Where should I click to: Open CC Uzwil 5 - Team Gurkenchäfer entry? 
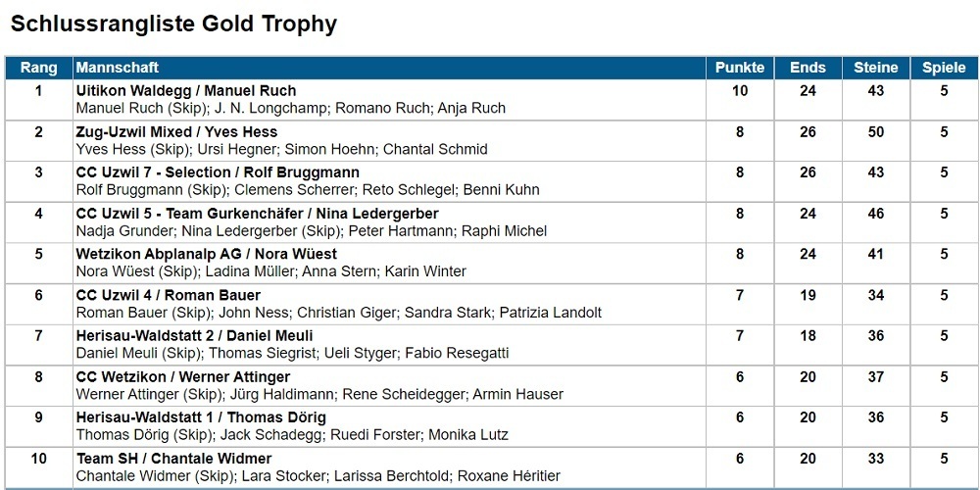click(257, 214)
